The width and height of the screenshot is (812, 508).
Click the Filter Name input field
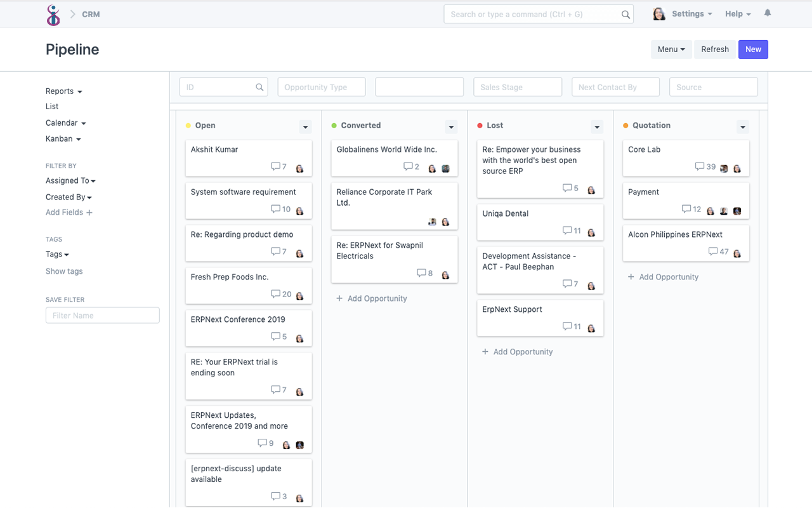point(102,315)
